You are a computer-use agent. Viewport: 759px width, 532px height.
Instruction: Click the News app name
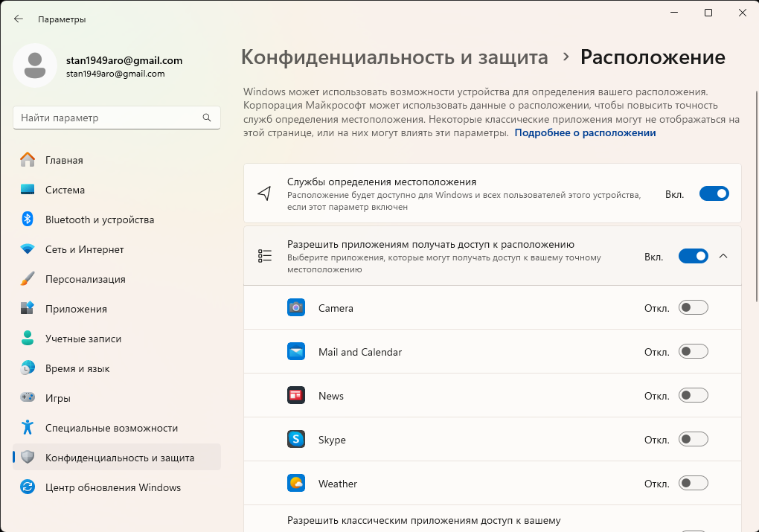pos(331,396)
